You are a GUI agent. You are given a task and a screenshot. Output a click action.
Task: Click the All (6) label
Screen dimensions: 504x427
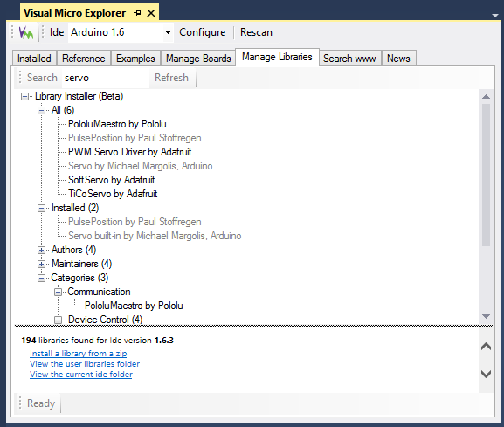(63, 110)
